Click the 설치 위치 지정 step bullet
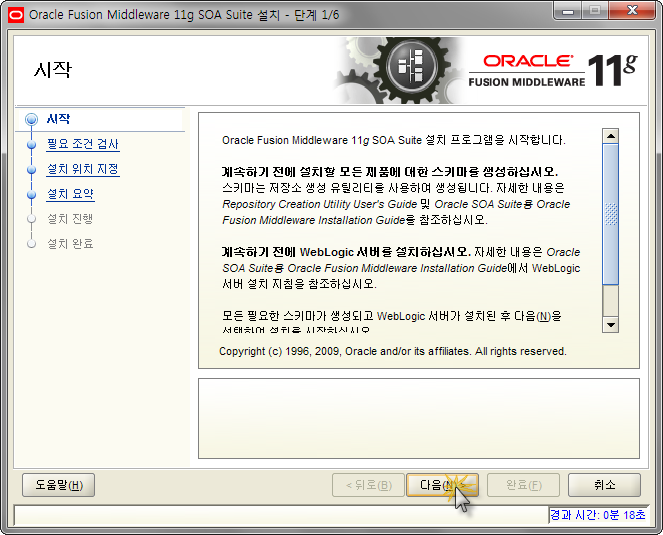The height and width of the screenshot is (535, 663). click(x=31, y=169)
